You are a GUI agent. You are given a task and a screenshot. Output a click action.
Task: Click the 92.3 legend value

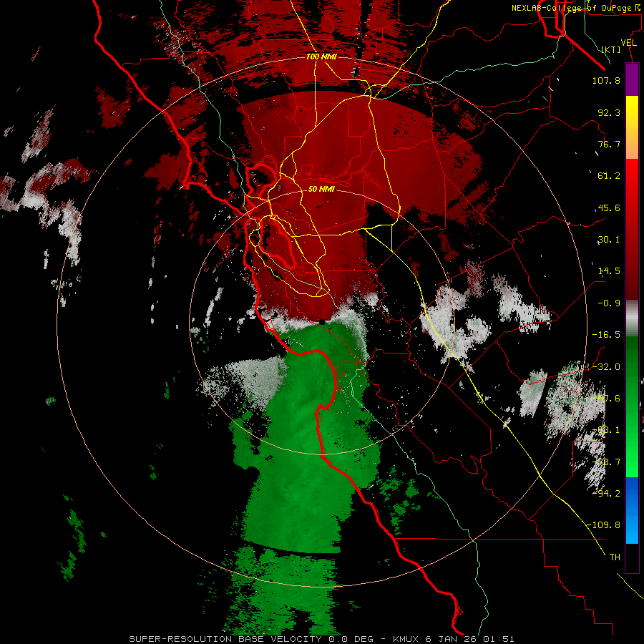(x=609, y=112)
